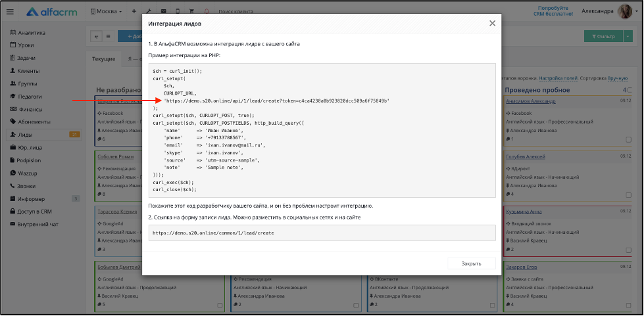Follow the Попробуйте CRM бесплатно link
The image size is (644, 316).
pyautogui.click(x=553, y=11)
